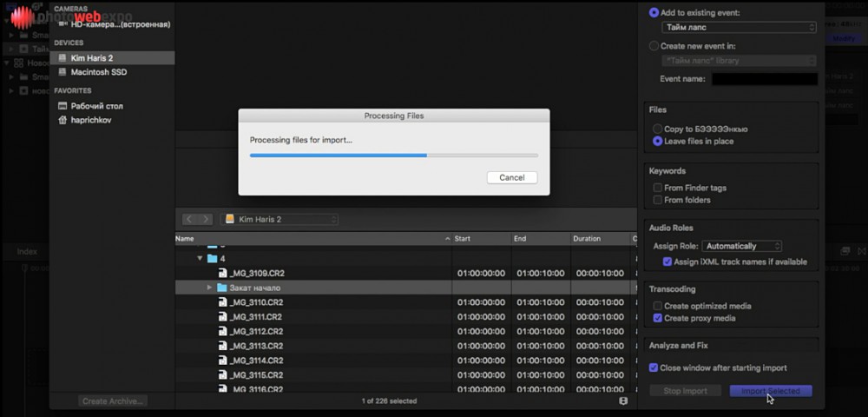Click the drive icon beside Kim Haris 2 in the sidebar

62,58
